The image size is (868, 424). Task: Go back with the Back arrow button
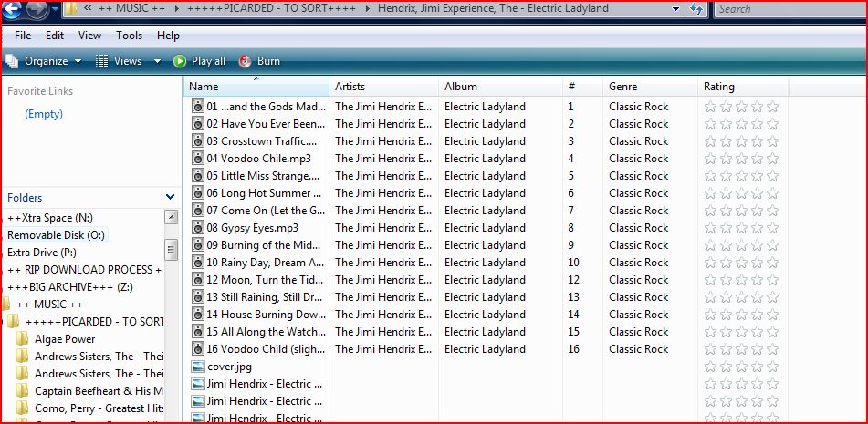[x=12, y=7]
